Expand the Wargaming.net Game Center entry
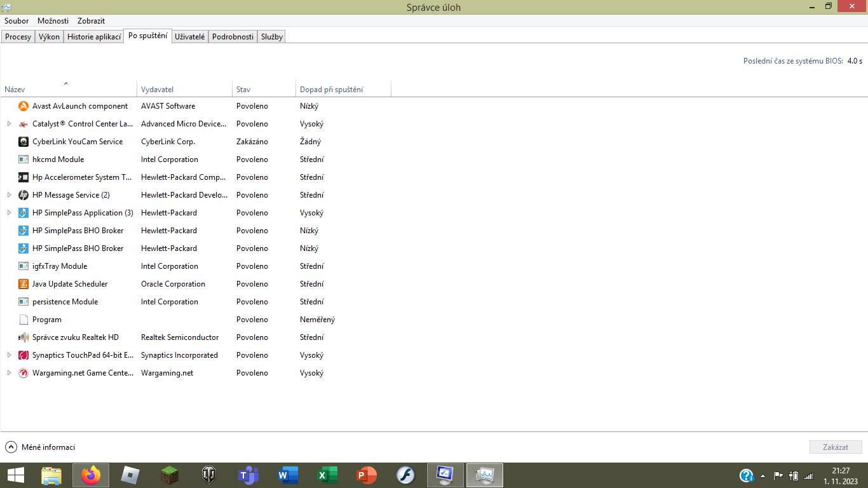Screen dimensions: 868x488 click(x=9, y=373)
